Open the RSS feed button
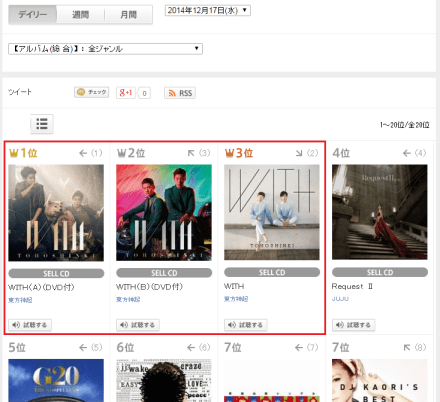 (x=180, y=93)
